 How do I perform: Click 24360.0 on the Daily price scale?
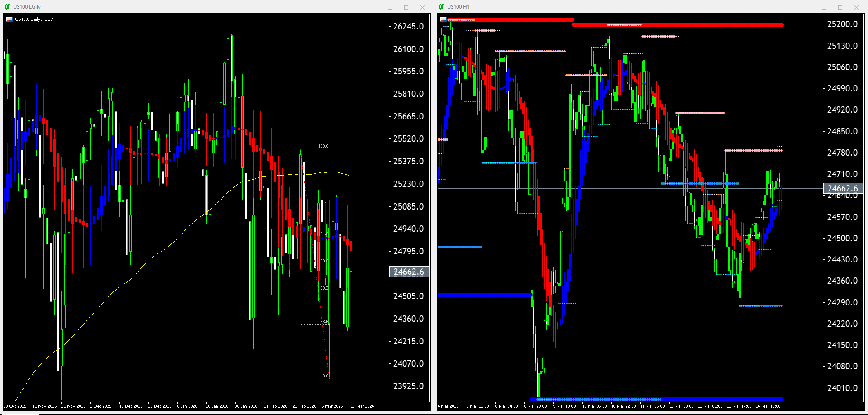408,319
